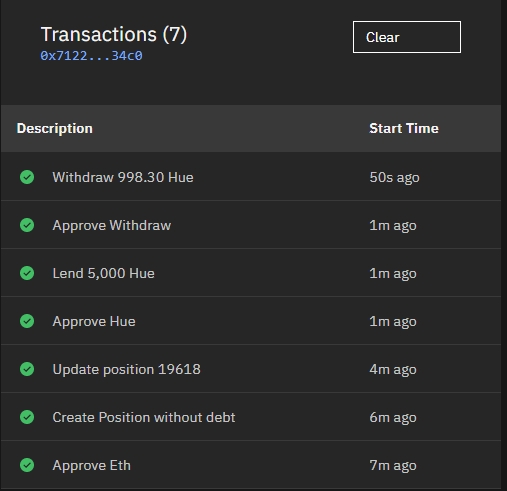Select the Update position 19618 text
The image size is (507, 491).
(126, 369)
